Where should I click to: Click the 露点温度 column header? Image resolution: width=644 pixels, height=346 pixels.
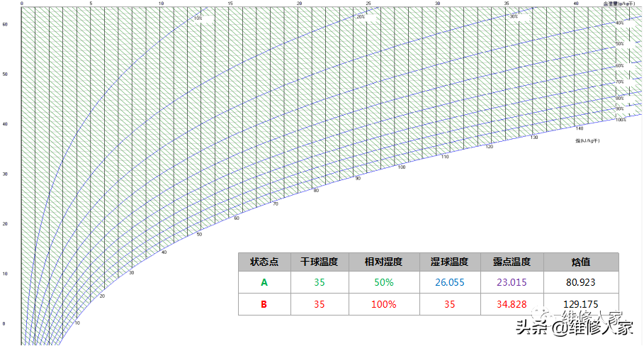point(512,262)
